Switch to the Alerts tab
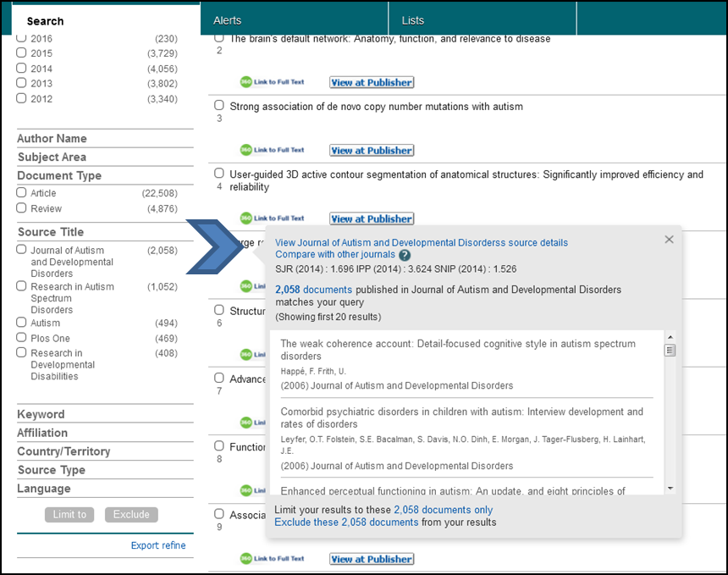Screen dimensions: 728x575 pos(227,20)
